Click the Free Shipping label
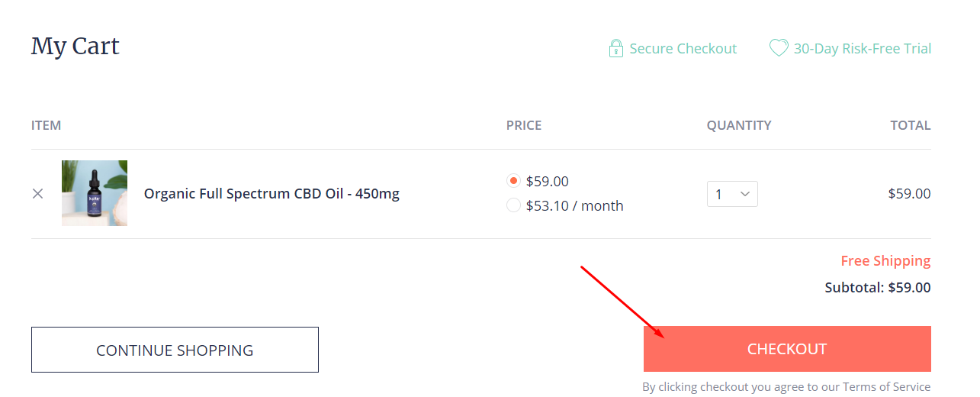980x397 pixels. [x=885, y=261]
